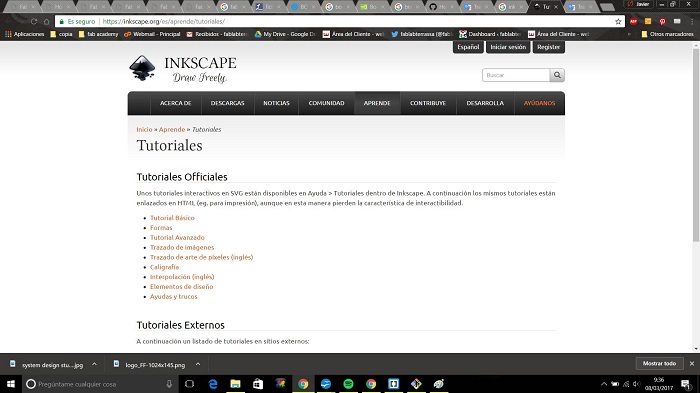
Task: Show hidden system tray icons
Action: [604, 384]
